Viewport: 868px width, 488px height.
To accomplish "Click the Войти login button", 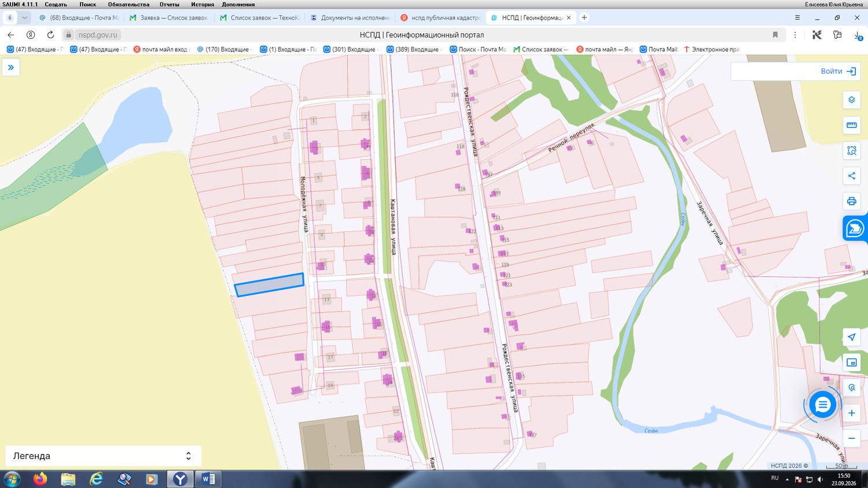I will point(838,71).
